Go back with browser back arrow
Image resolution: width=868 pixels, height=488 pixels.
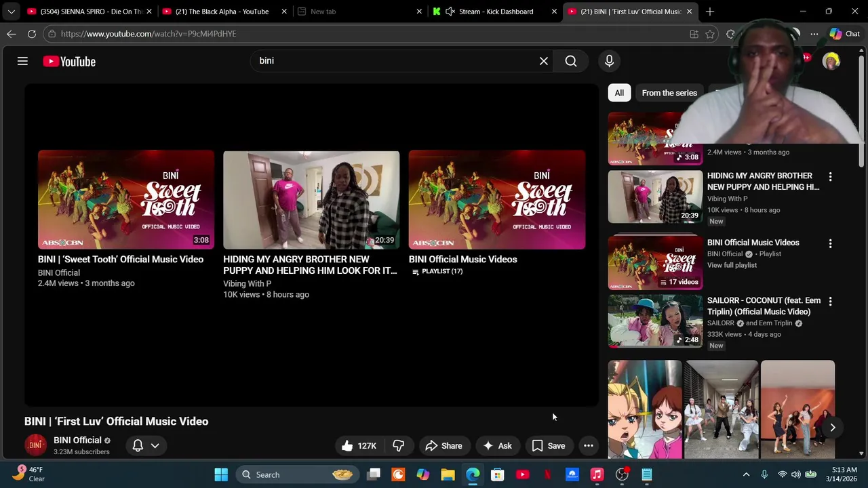(x=12, y=33)
